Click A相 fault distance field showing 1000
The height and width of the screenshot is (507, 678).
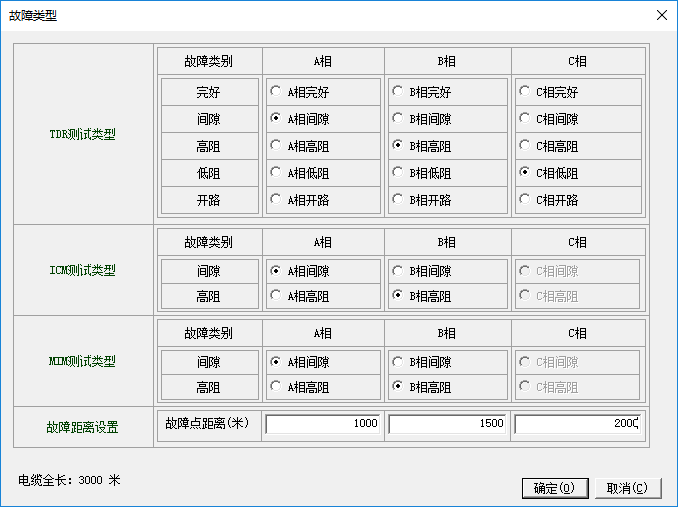tap(322, 424)
